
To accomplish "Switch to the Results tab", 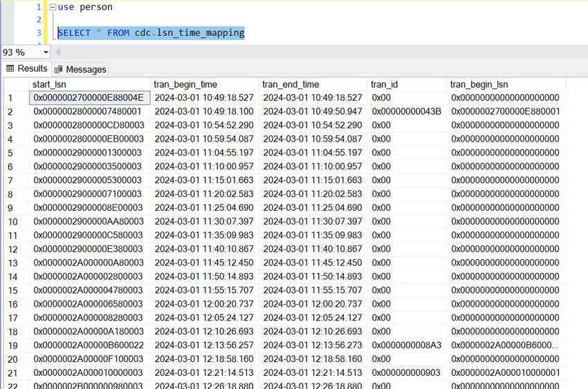I will pos(26,68).
